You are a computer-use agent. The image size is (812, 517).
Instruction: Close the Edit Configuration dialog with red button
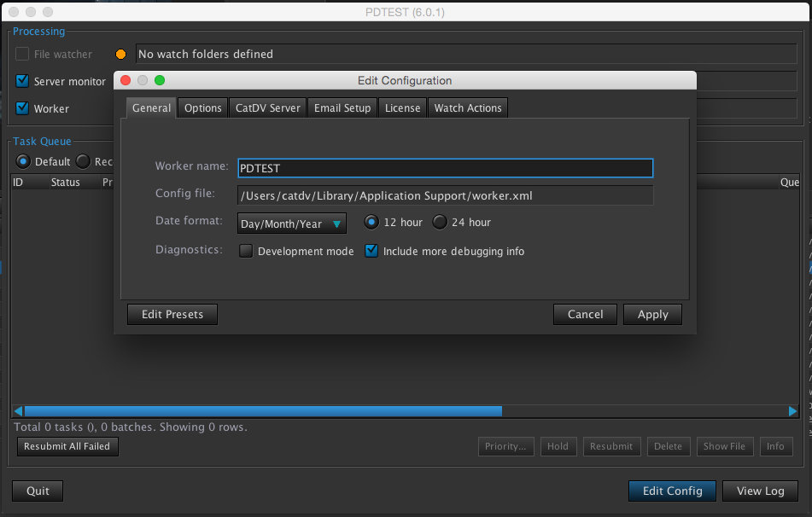point(125,81)
